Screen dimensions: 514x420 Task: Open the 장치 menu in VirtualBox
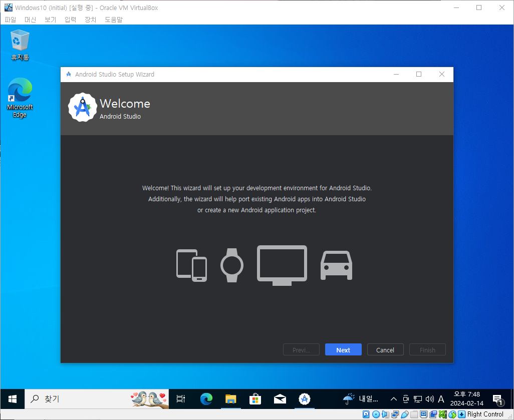tap(91, 20)
